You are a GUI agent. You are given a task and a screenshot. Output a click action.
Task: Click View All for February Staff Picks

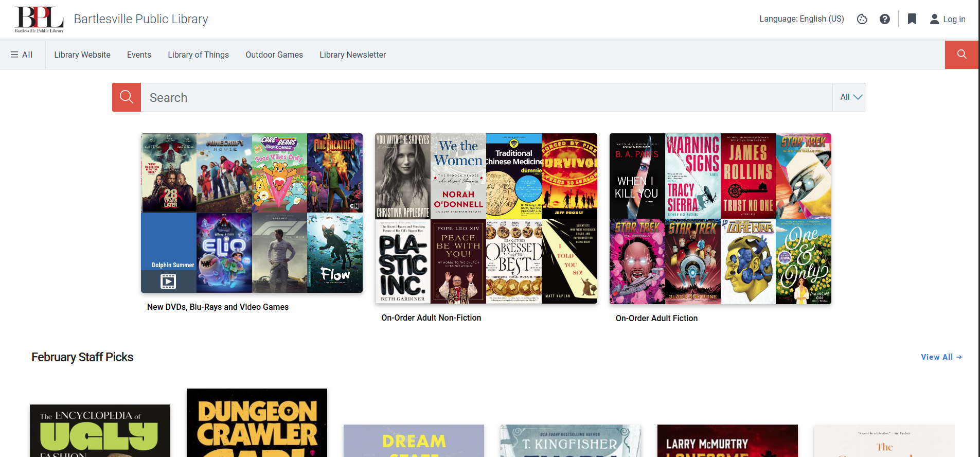pyautogui.click(x=941, y=357)
